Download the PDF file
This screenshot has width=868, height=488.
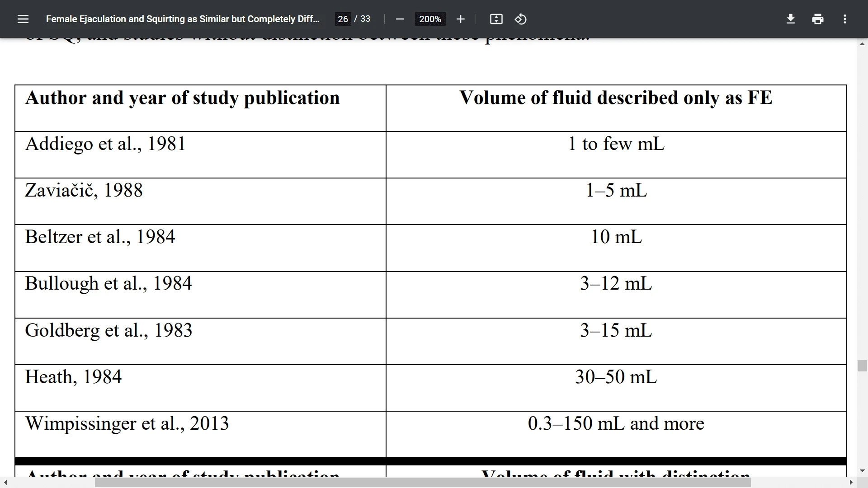(x=791, y=19)
